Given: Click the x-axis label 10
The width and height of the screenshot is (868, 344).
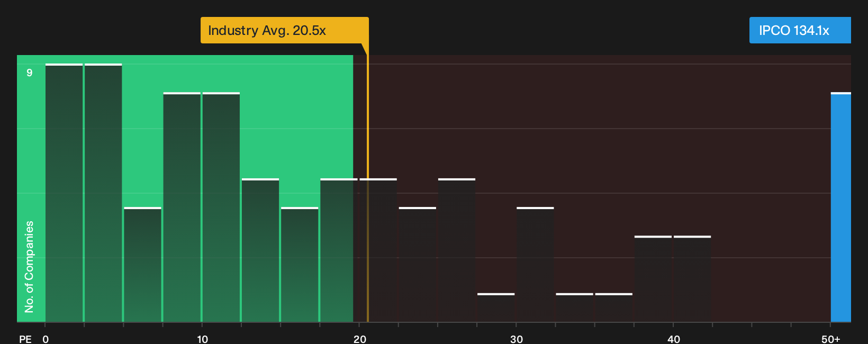Looking at the screenshot, I should tap(202, 339).
